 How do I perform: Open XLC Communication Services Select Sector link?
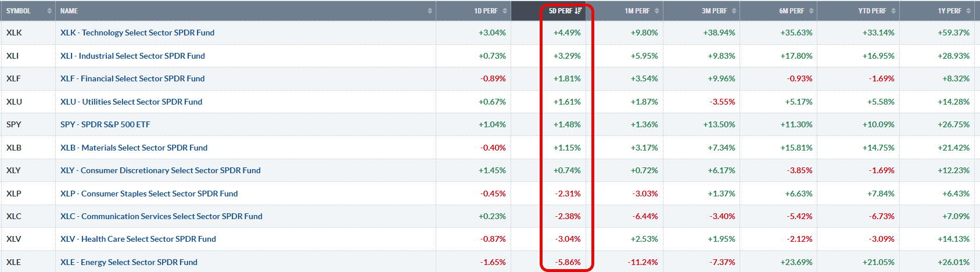click(161, 216)
